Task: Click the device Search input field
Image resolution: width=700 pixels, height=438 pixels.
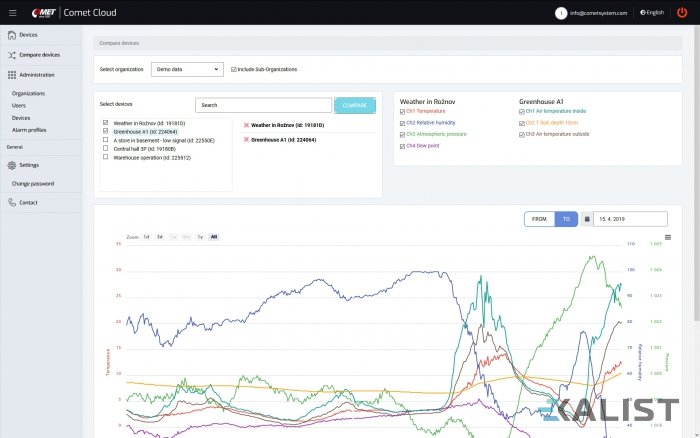Action: pyautogui.click(x=263, y=105)
